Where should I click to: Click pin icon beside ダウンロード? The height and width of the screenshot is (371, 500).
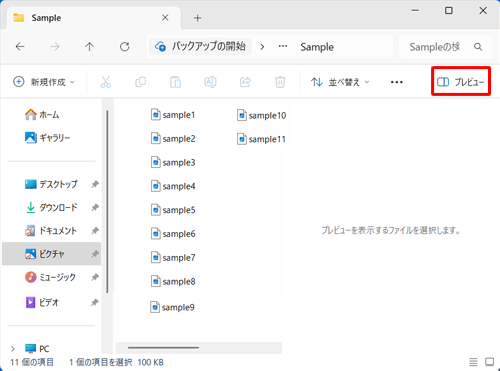(95, 207)
